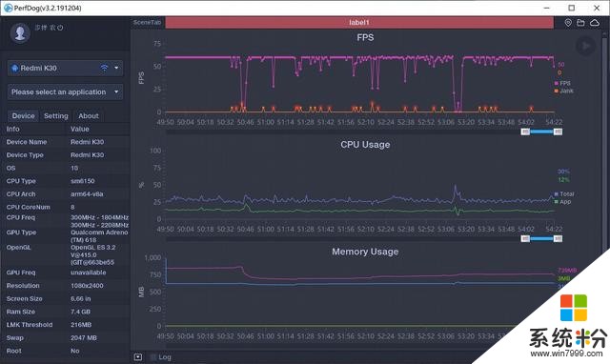The image size is (610, 364).
Task: Click the Wi-Fi connection icon beside Redmi K30
Action: point(104,68)
